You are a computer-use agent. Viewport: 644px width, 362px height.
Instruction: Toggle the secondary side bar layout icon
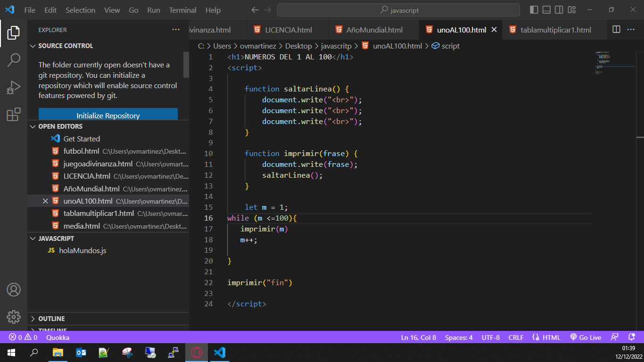(559, 10)
